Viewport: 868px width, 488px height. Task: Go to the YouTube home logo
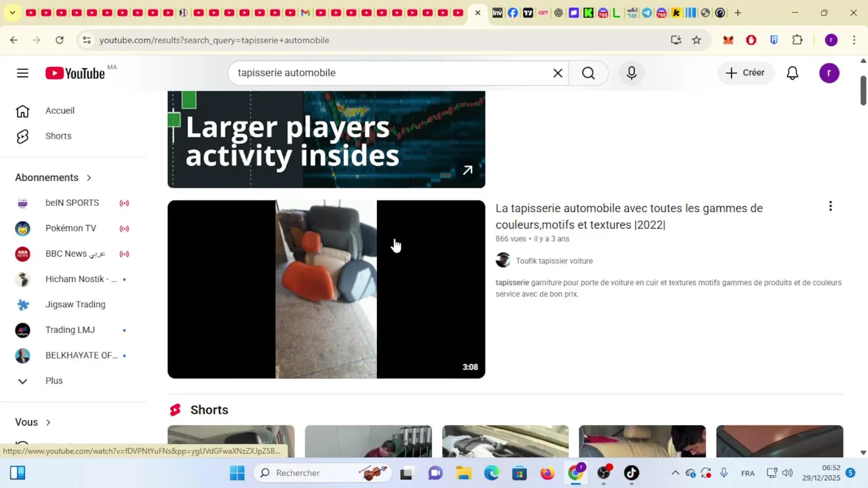[75, 73]
